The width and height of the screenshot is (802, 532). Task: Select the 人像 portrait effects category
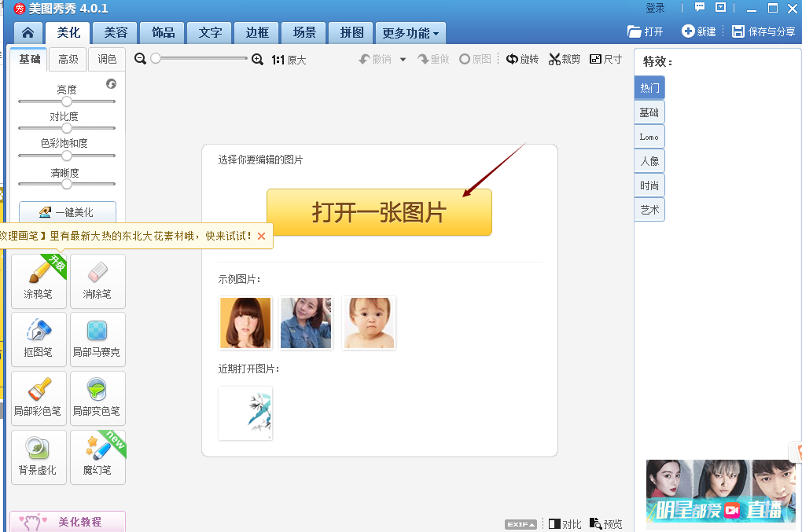point(649,162)
